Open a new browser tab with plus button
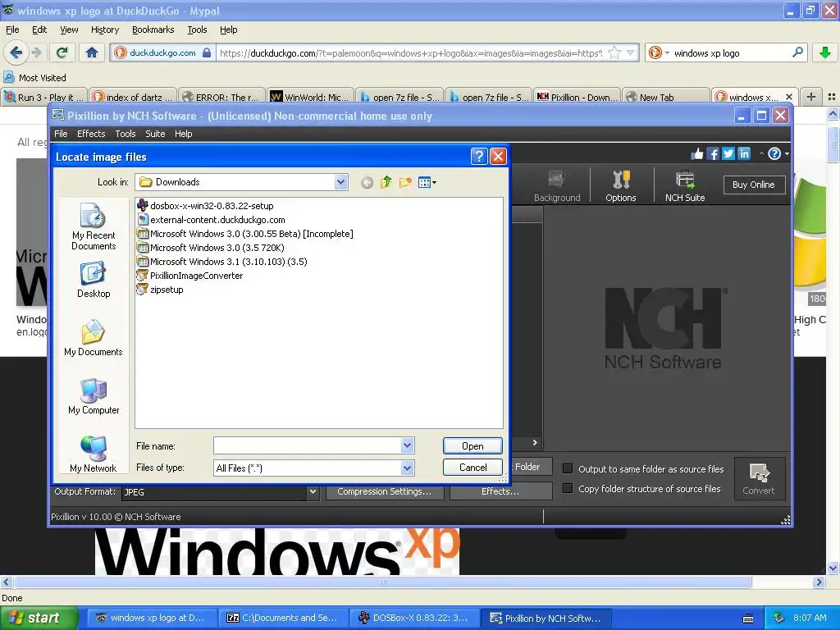 coord(811,97)
